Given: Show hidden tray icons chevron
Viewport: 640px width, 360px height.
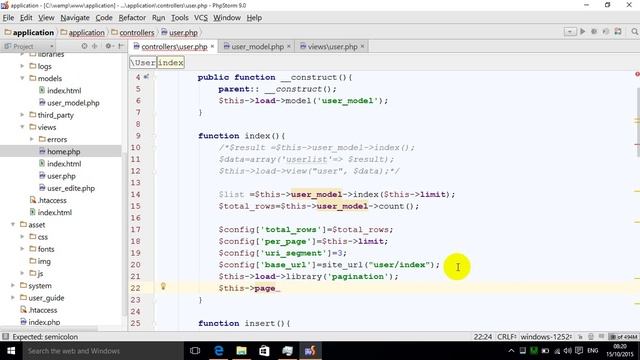Looking at the screenshot, I should 511,351.
